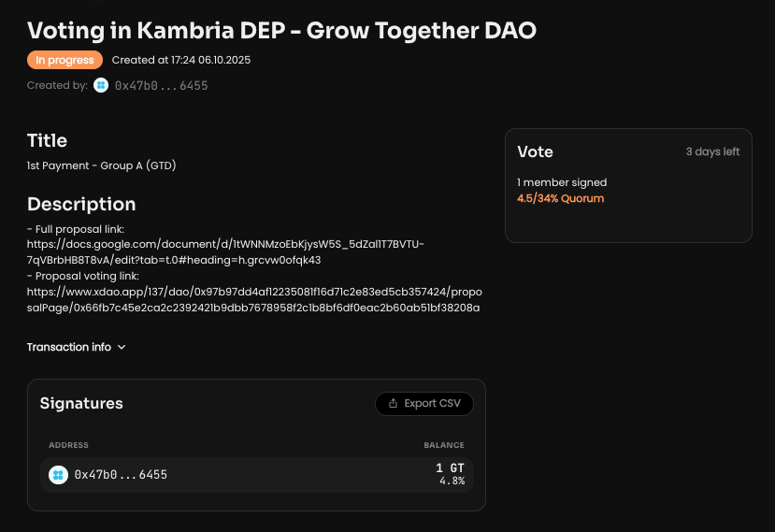Image resolution: width=775 pixels, height=532 pixels.
Task: Click the Vote panel heading
Action: coord(535,151)
